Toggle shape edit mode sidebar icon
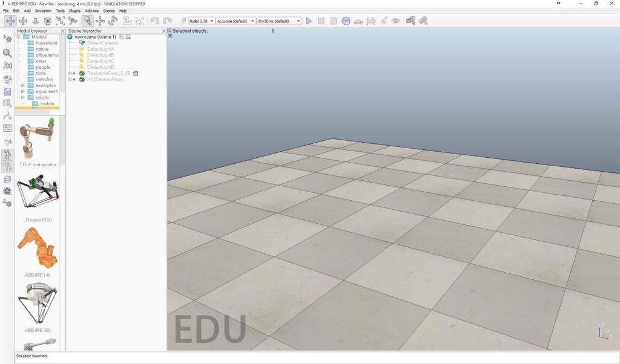620x364 pixels. [7, 103]
